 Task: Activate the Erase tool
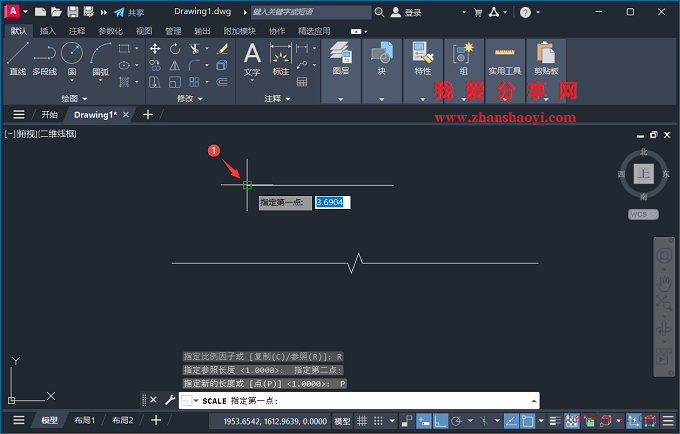(x=222, y=49)
